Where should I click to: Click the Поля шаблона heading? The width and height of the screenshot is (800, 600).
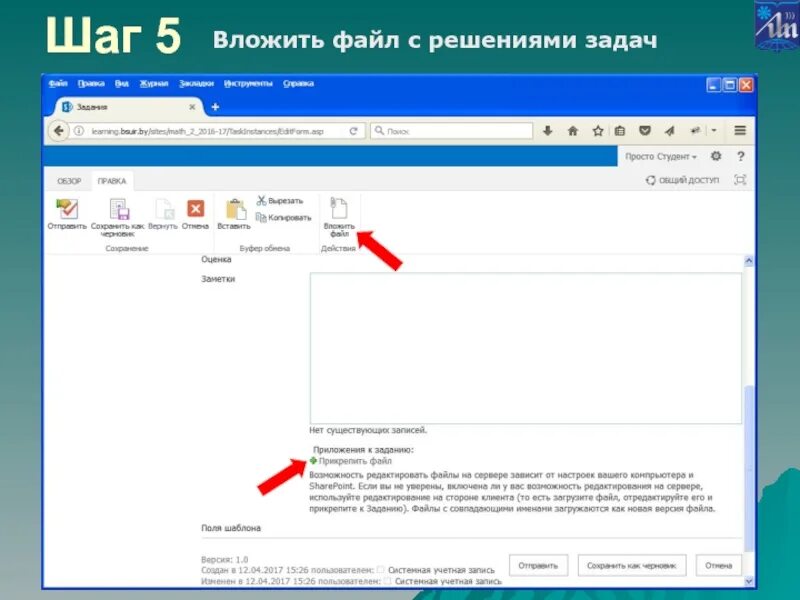231,528
